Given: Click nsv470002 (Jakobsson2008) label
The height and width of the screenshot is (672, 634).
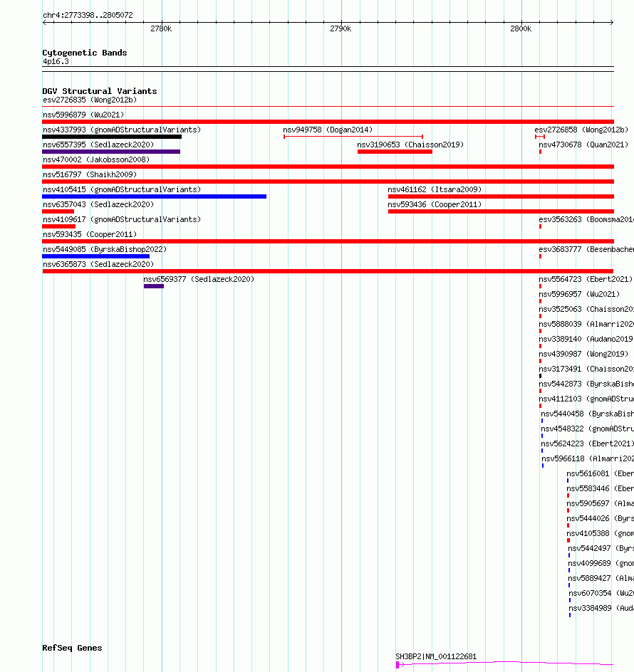Looking at the screenshot, I should 96,160.
